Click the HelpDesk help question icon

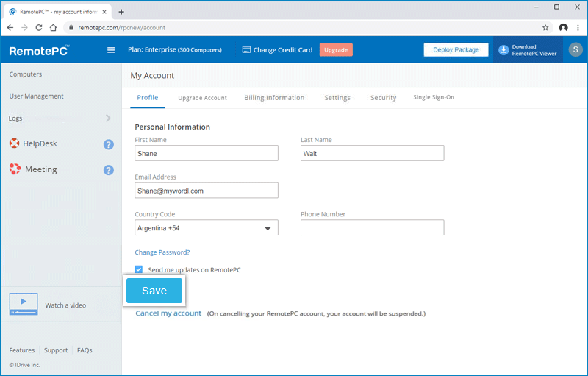108,144
